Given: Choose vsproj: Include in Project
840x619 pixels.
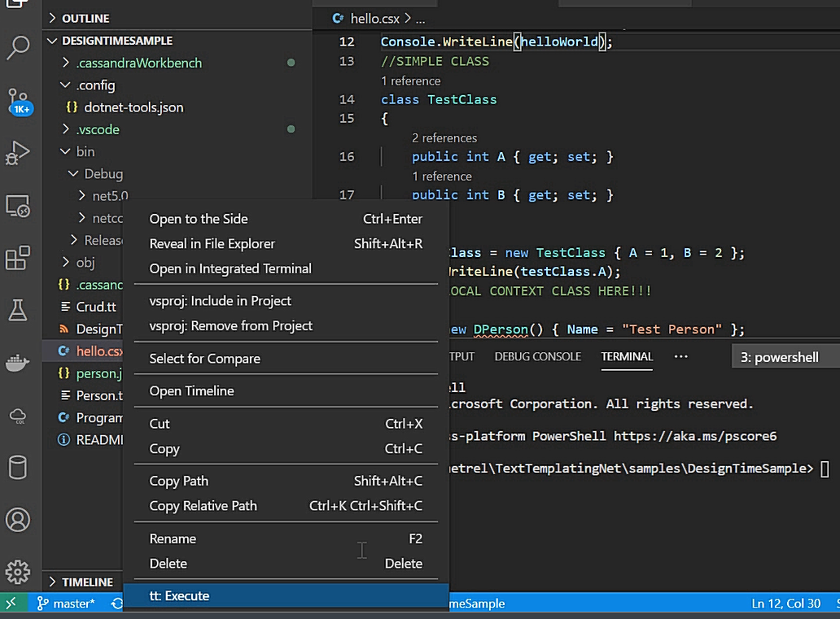Looking at the screenshot, I should [286, 301].
